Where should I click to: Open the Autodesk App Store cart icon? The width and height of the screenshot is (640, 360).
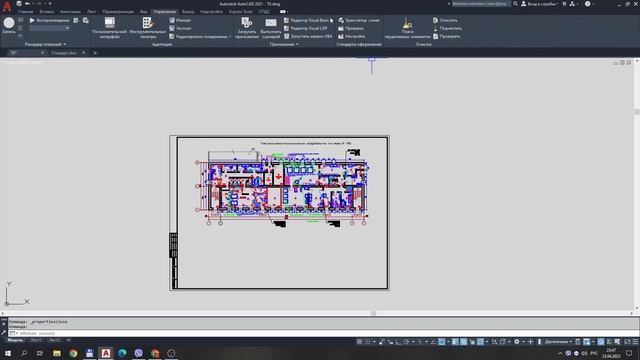pyautogui.click(x=564, y=4)
